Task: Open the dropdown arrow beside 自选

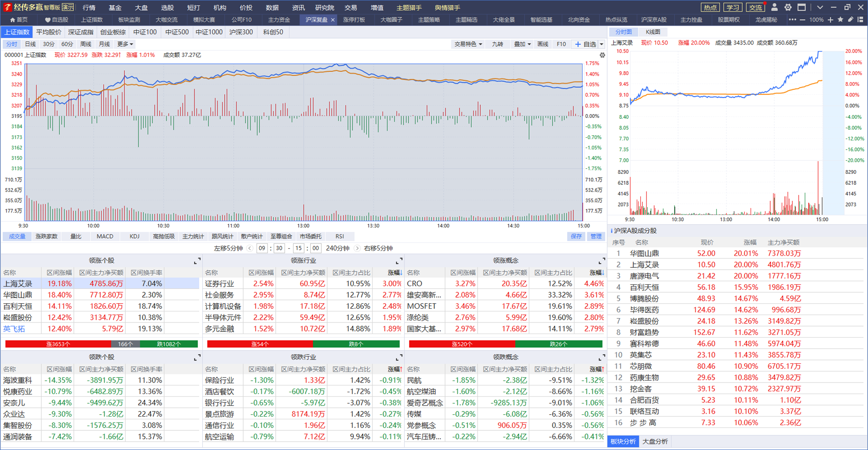Action: pyautogui.click(x=601, y=44)
